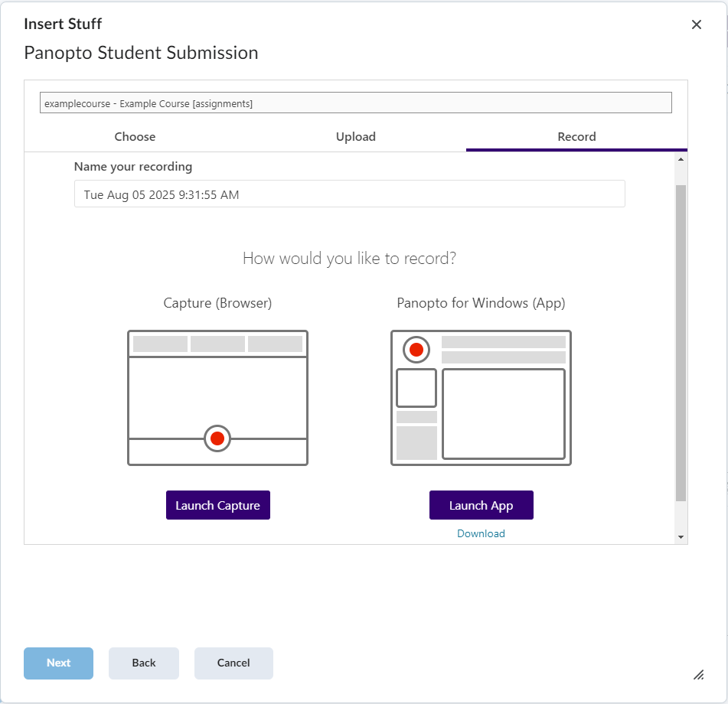728x704 pixels.
Task: Click the Panopto for Windows app illustration
Action: click(481, 398)
